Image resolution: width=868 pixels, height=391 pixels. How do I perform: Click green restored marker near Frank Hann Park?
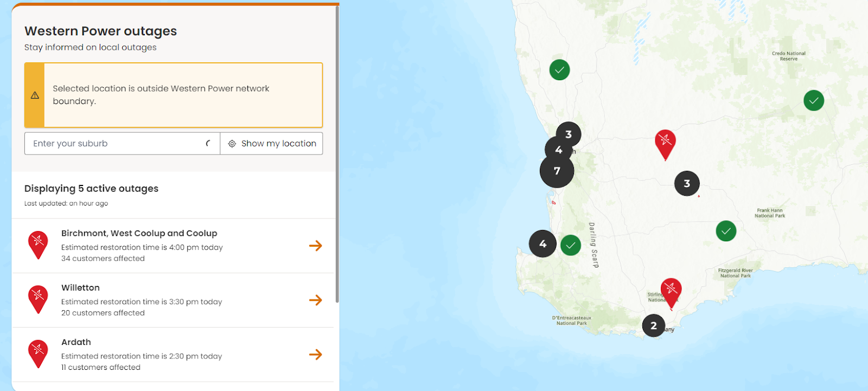pyautogui.click(x=726, y=231)
